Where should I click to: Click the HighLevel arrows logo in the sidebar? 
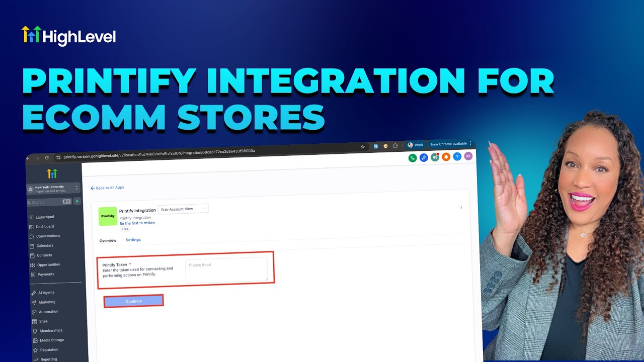click(x=52, y=173)
